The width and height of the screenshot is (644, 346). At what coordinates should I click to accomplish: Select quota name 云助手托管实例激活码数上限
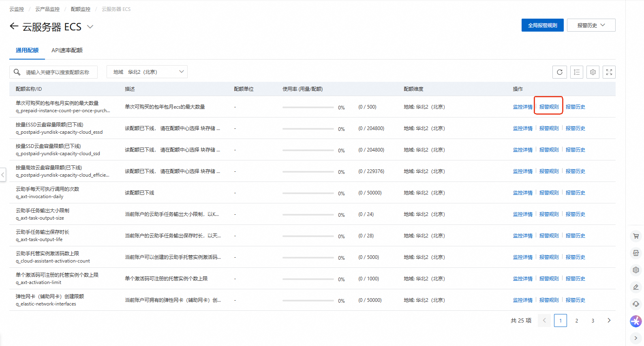click(x=47, y=254)
